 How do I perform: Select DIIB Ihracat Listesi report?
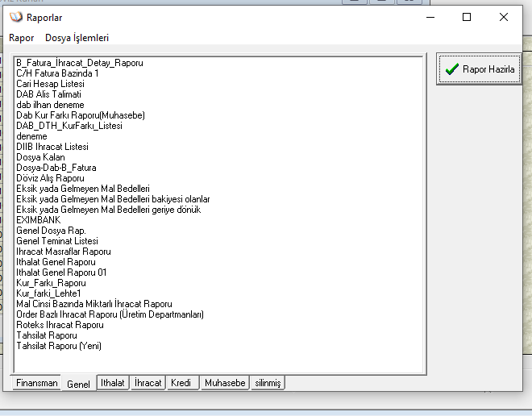52,147
